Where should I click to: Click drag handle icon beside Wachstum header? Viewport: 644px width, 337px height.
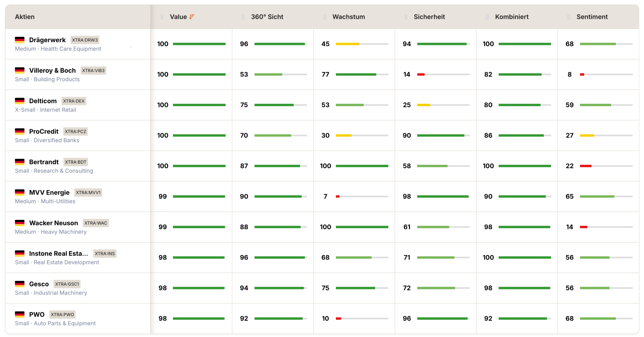click(x=325, y=17)
